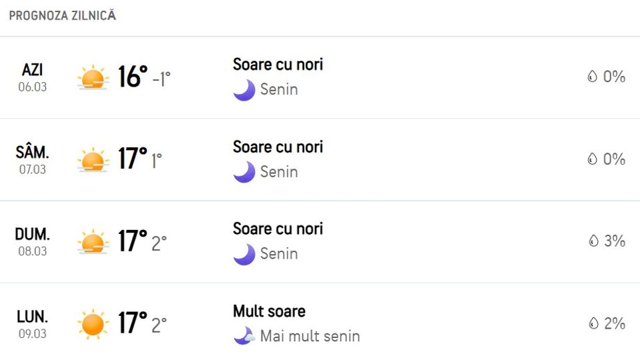The height and width of the screenshot is (364, 640).
Task: Open the SÂM. 07.03 daily forecast
Action: (320, 160)
